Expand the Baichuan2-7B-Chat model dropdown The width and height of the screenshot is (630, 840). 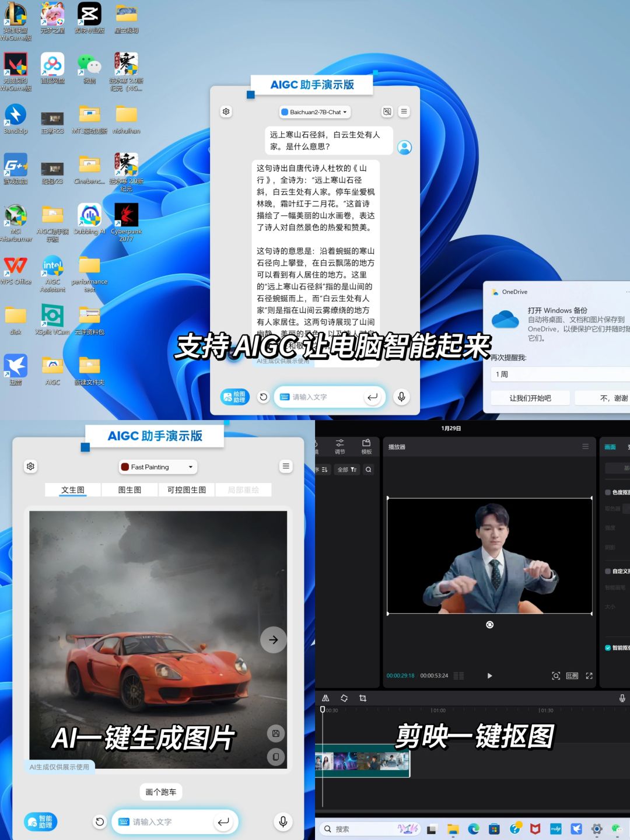[315, 112]
